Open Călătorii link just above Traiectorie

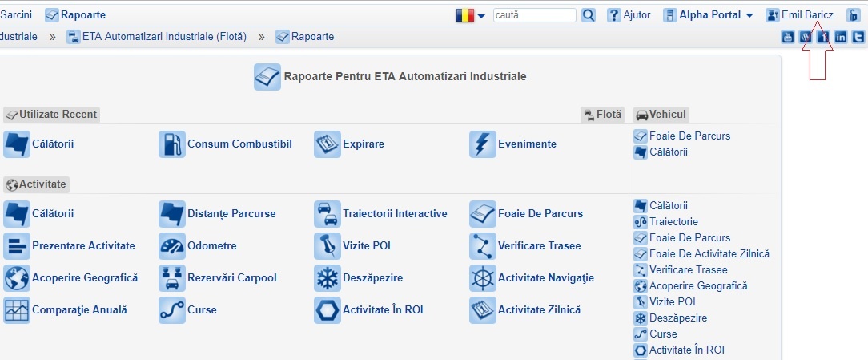pyautogui.click(x=661, y=206)
